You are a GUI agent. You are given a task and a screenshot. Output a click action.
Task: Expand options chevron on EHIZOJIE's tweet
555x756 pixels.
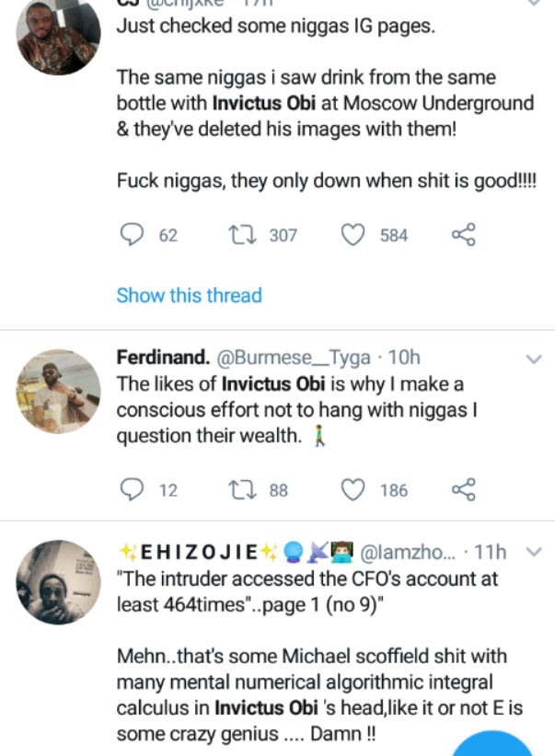[533, 552]
